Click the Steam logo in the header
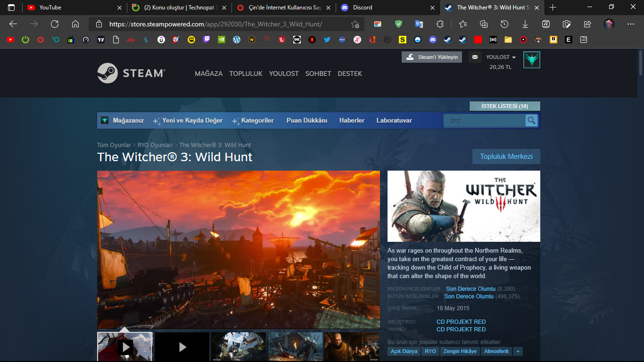Screen dimensions: 644x362 coord(131,73)
